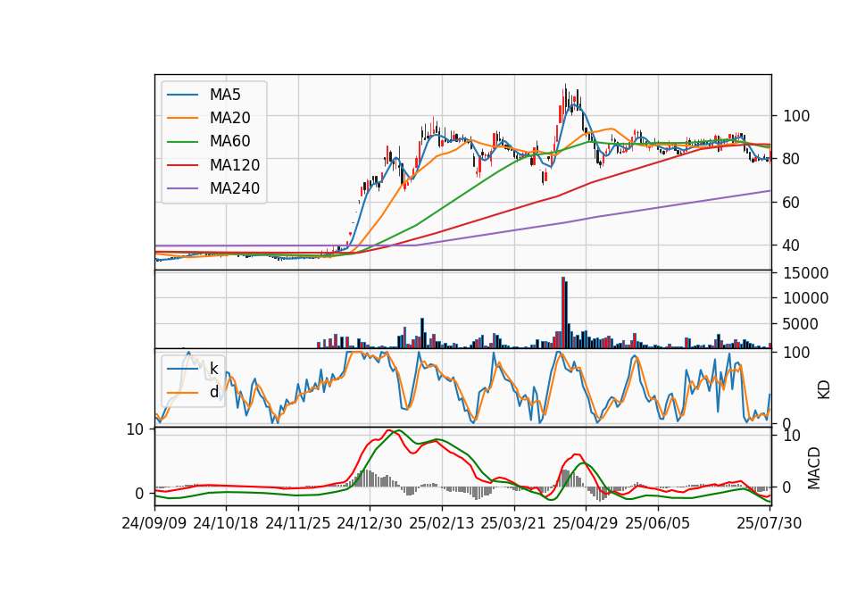Click the price axis tick 80
Screen dimensions: 857x616
pyautogui.click(x=791, y=159)
